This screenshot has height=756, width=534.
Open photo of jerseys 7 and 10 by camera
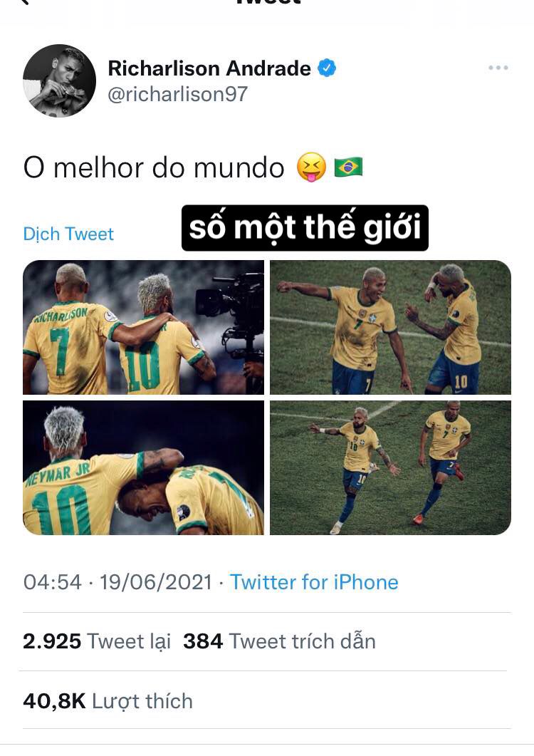point(143,327)
